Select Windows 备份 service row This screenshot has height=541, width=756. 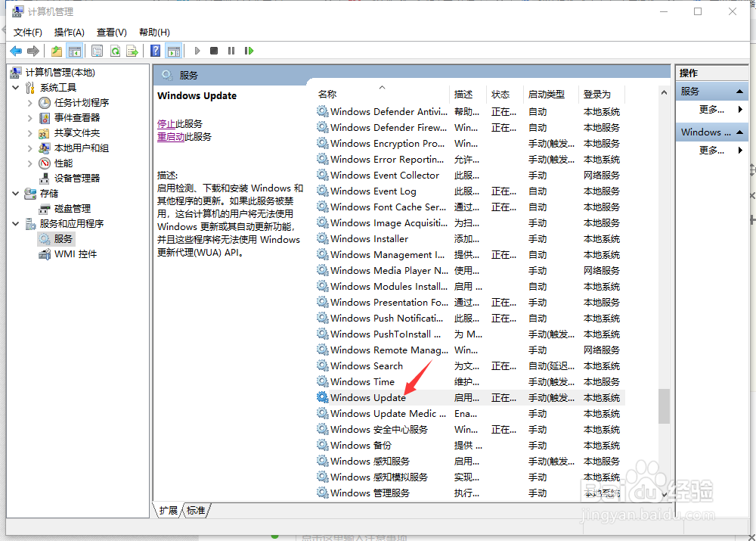[x=470, y=446]
